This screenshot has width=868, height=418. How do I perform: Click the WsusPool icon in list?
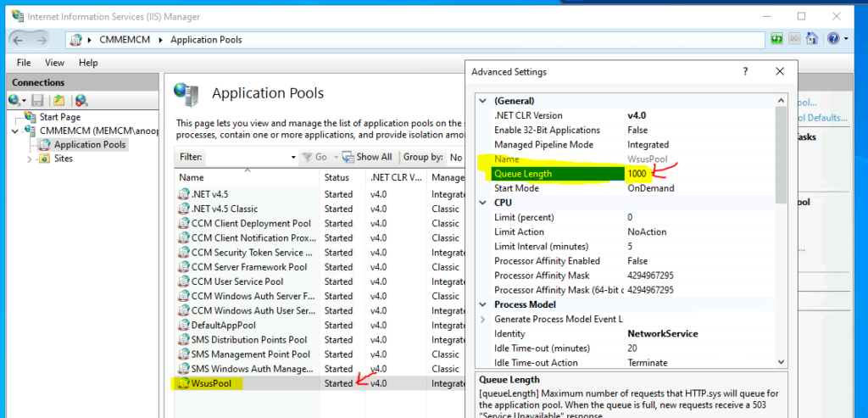[x=184, y=383]
